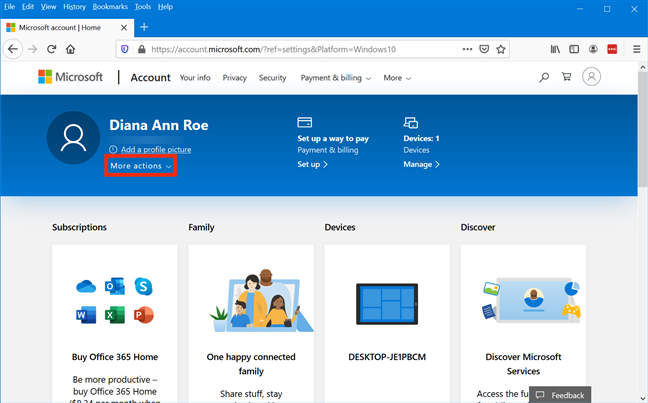This screenshot has height=403, width=648.
Task: Click Set up link under Payment & billing
Action: pyautogui.click(x=312, y=164)
